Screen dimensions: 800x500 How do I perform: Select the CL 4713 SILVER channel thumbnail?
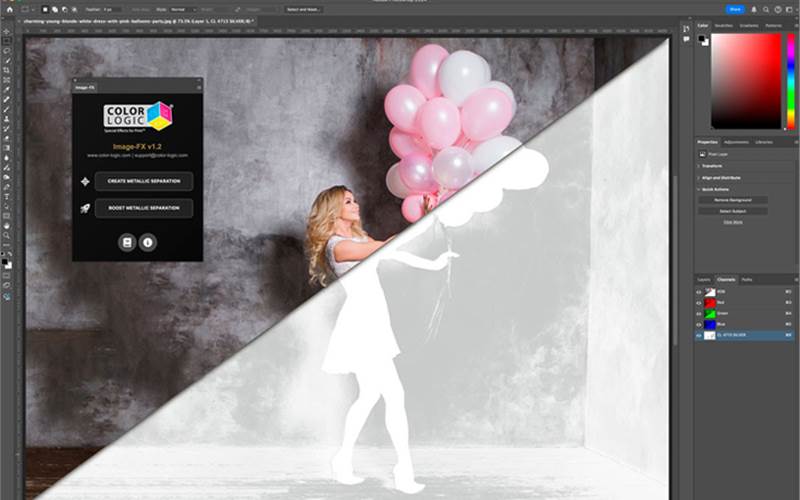click(x=710, y=335)
